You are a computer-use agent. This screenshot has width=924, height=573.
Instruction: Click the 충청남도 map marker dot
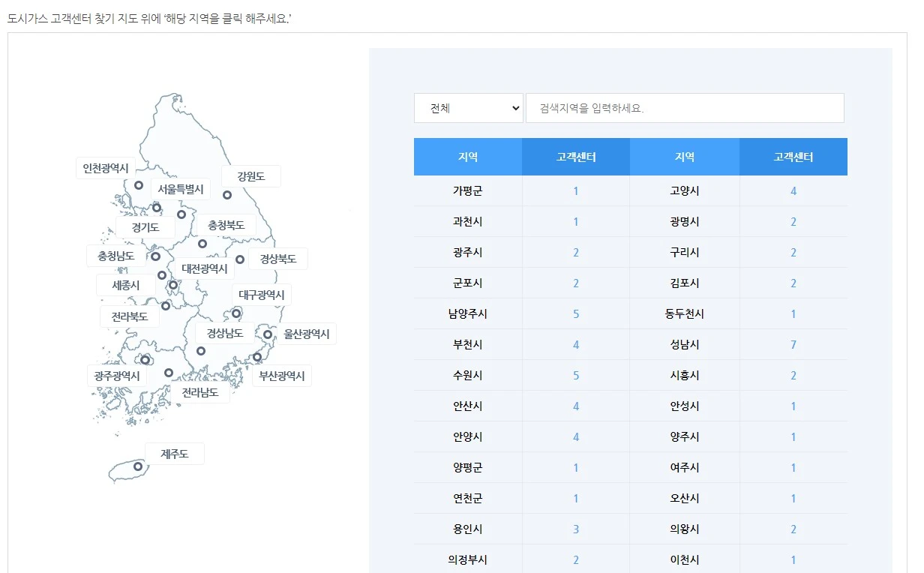pyautogui.click(x=156, y=256)
